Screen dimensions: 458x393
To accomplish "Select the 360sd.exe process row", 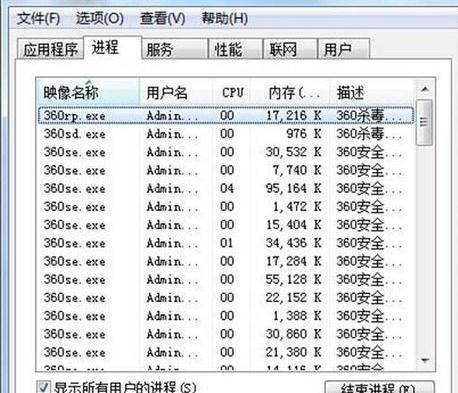I will (226, 134).
